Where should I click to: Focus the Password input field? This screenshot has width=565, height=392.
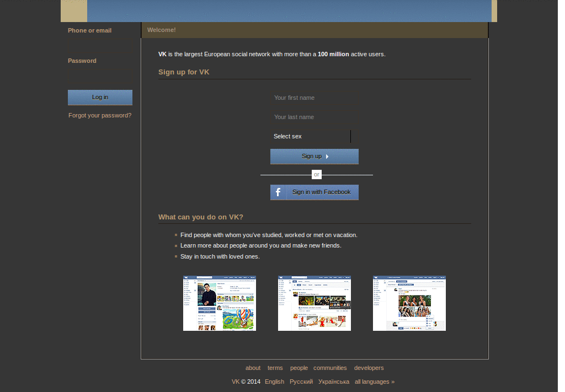(100, 76)
